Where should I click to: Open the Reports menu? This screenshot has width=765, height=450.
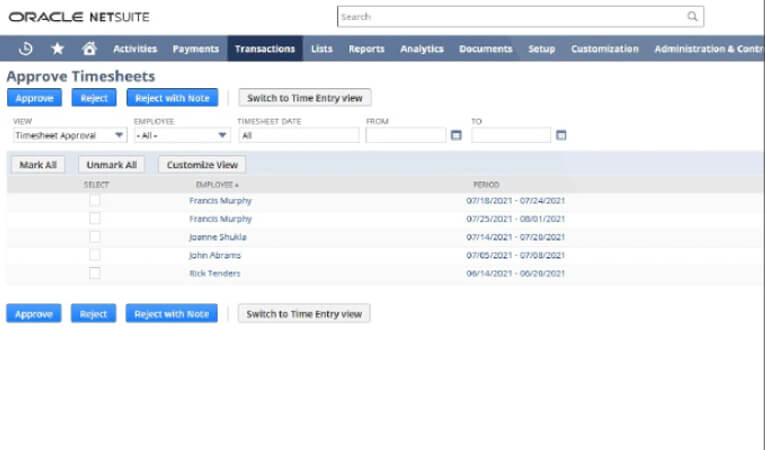(x=366, y=48)
